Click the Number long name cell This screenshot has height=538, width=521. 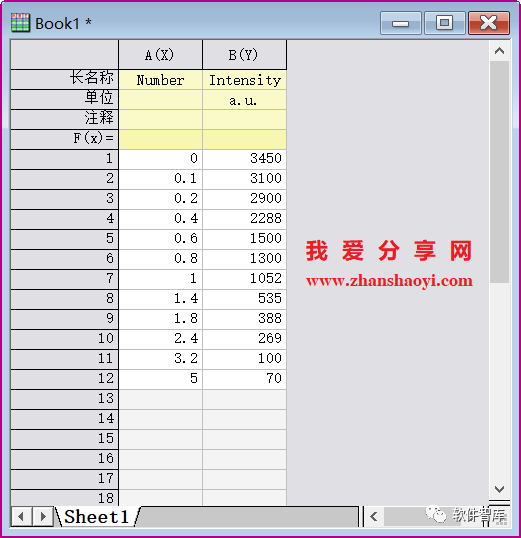160,80
